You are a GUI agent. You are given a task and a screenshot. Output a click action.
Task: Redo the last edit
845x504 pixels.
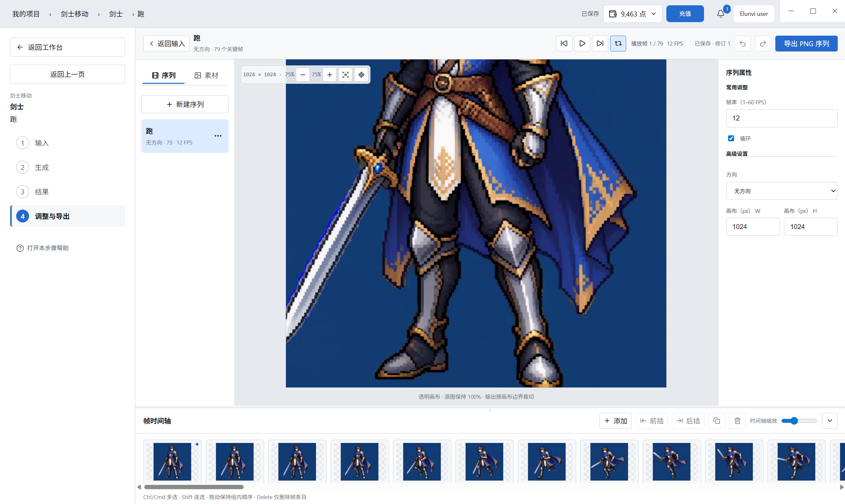pos(763,44)
